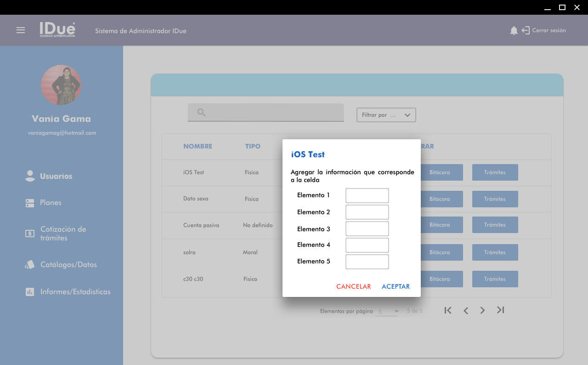Go to next page arrow

point(482,311)
